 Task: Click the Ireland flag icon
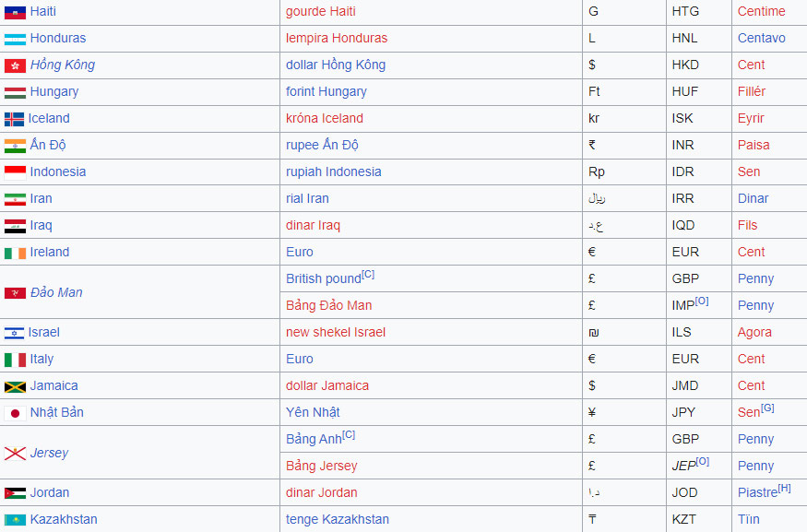15,253
